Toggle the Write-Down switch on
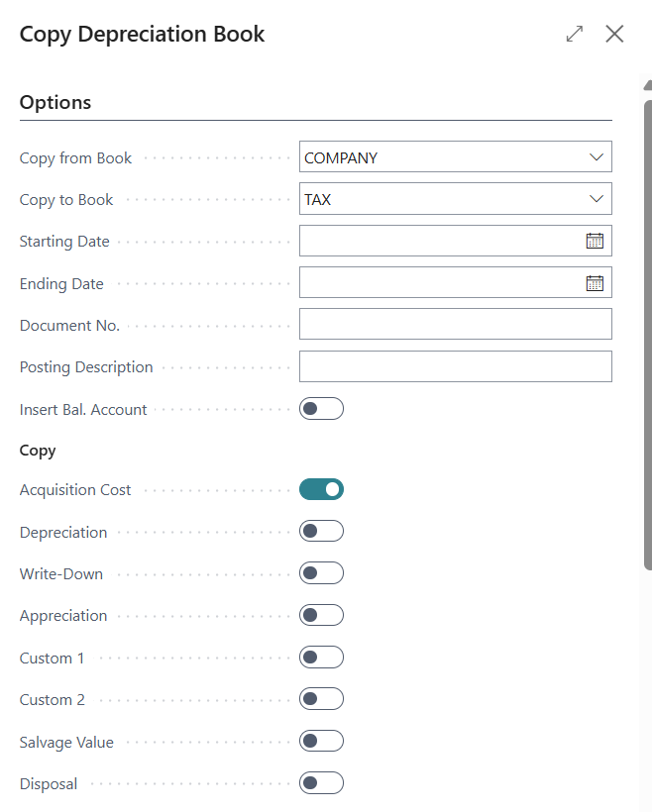Image resolution: width=652 pixels, height=812 pixels. (321, 573)
